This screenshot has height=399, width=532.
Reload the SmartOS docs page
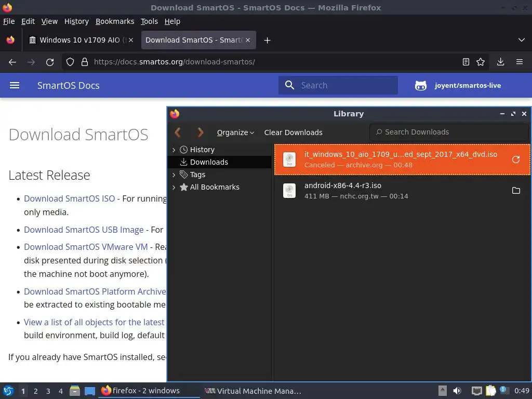pyautogui.click(x=50, y=62)
